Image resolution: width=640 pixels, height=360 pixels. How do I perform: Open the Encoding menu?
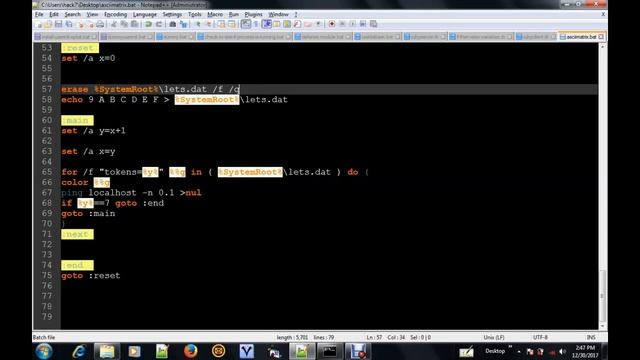tap(116, 14)
